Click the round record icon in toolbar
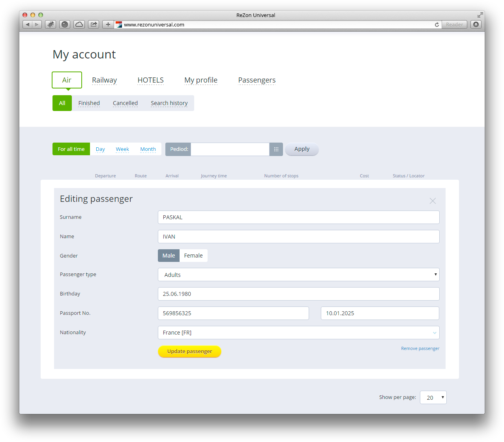Viewport: 504px width, 442px height. pyautogui.click(x=65, y=24)
